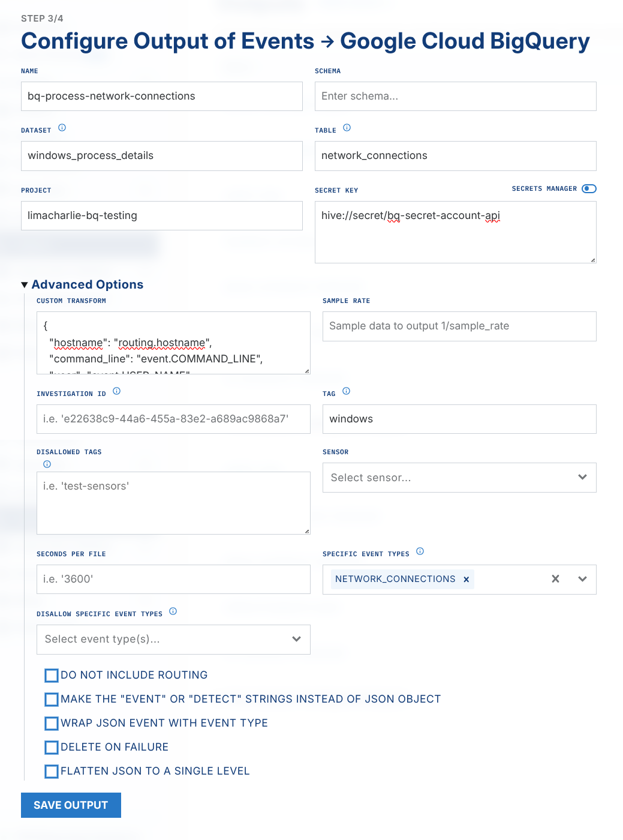Click the Save Output button
This screenshot has height=840, width=623.
click(x=71, y=805)
